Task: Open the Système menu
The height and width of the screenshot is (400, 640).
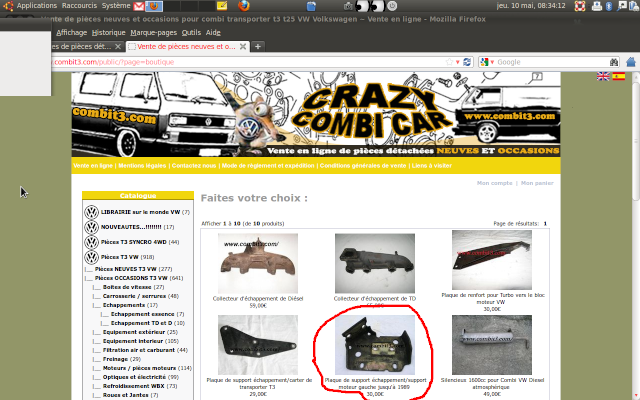Action: click(116, 6)
